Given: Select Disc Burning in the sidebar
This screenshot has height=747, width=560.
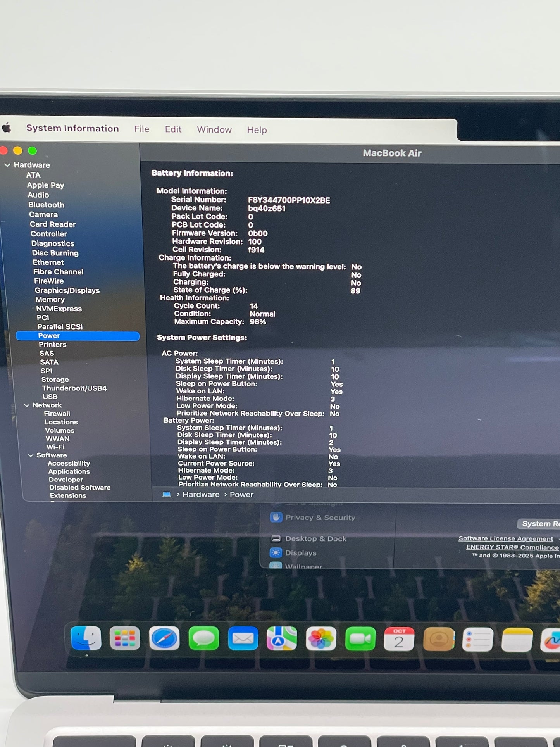Looking at the screenshot, I should (x=55, y=253).
